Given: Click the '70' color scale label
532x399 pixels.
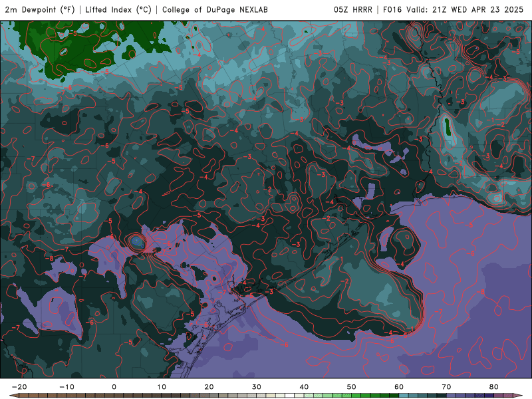Looking at the screenshot, I should [x=446, y=387].
